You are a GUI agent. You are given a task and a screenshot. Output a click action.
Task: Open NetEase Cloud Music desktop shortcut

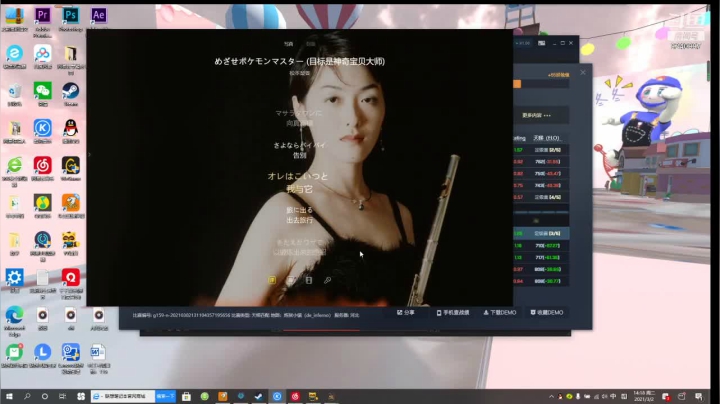[x=42, y=165]
